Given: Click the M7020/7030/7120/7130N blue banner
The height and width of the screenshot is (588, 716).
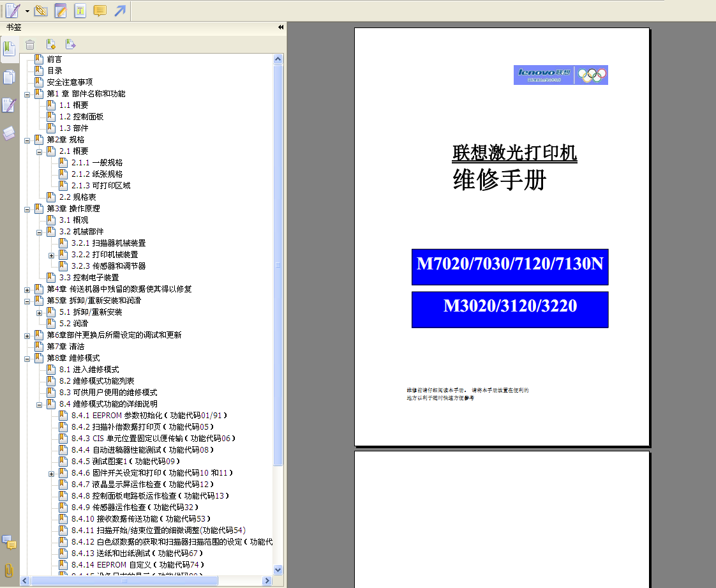Looking at the screenshot, I should (x=510, y=267).
